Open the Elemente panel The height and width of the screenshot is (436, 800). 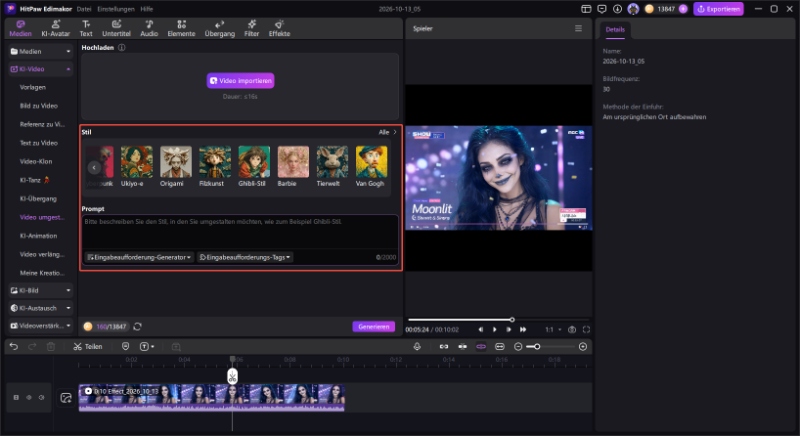click(181, 29)
